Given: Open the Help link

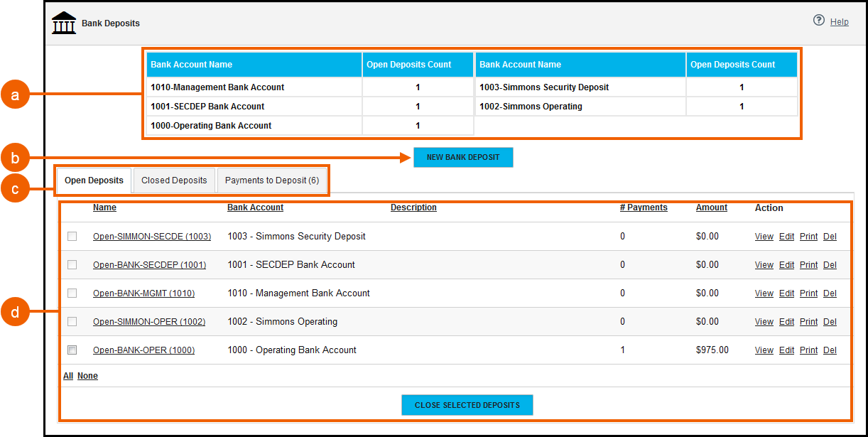Looking at the screenshot, I should [x=839, y=22].
